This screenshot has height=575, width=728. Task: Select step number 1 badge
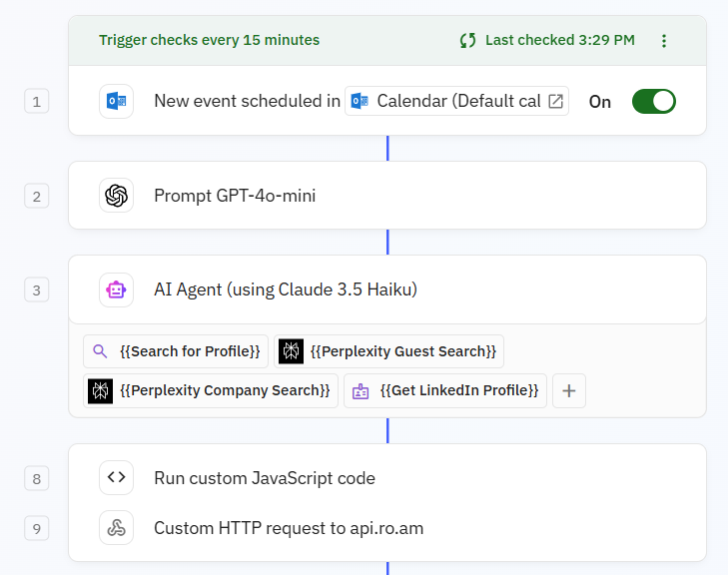(x=37, y=102)
